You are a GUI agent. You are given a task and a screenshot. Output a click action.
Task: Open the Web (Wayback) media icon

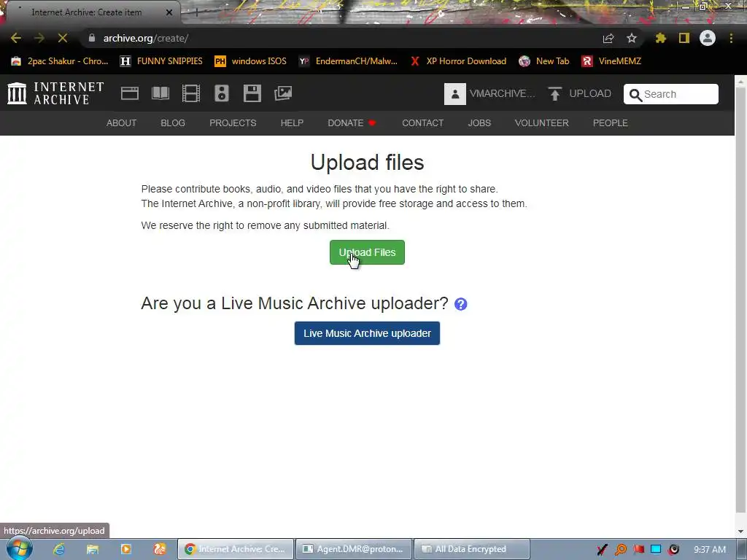(x=130, y=93)
